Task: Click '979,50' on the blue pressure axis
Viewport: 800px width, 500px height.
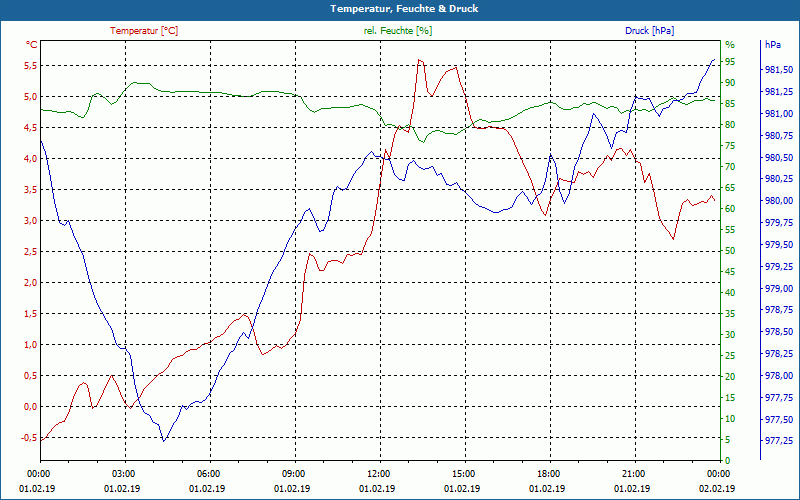Action: coord(779,245)
